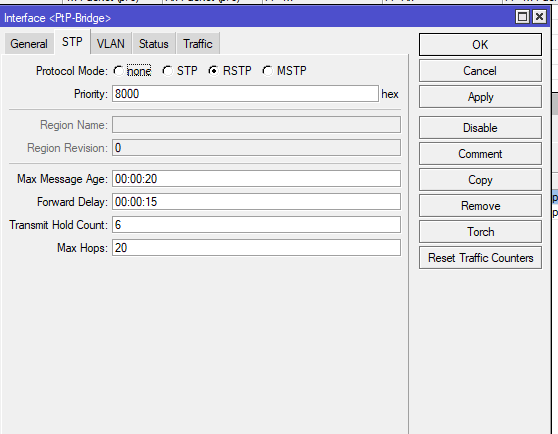
Task: Confirm settings with the OK button
Action: point(480,45)
